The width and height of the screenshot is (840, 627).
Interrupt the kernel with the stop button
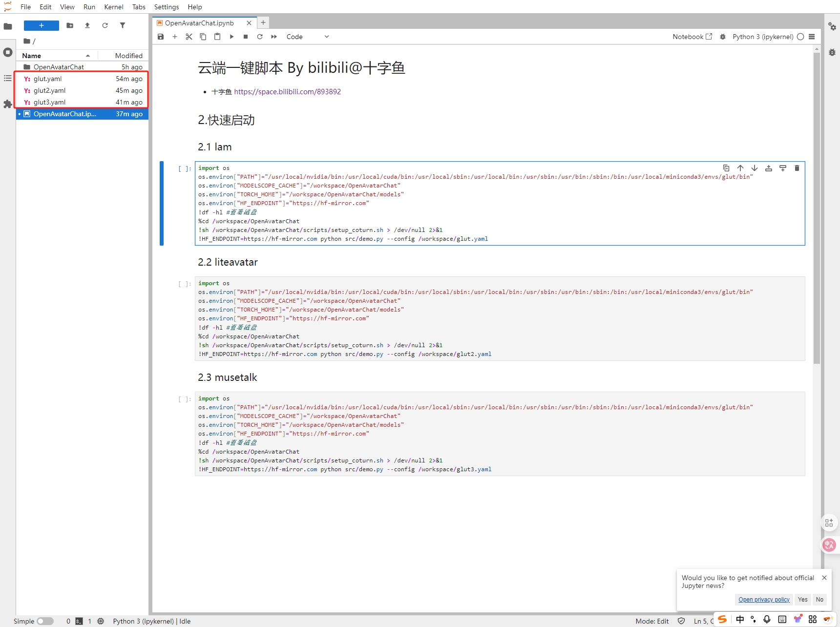point(246,37)
